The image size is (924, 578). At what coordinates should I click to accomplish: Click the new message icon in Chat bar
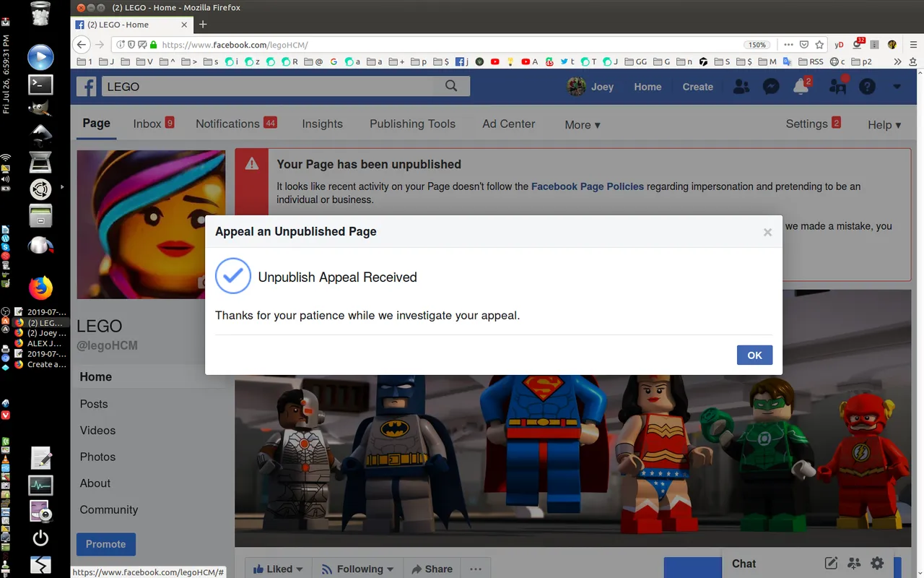[831, 564]
